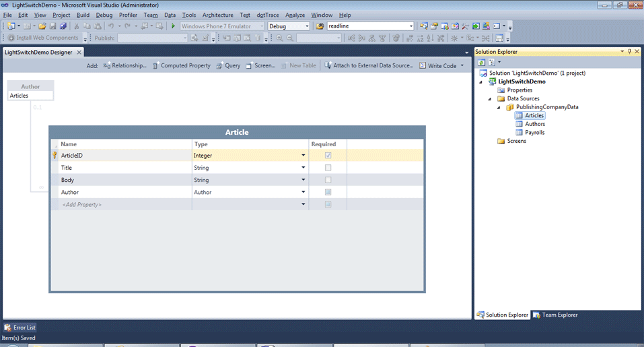
Task: Close the LightSwitchDemo Designer tab
Action: point(79,52)
